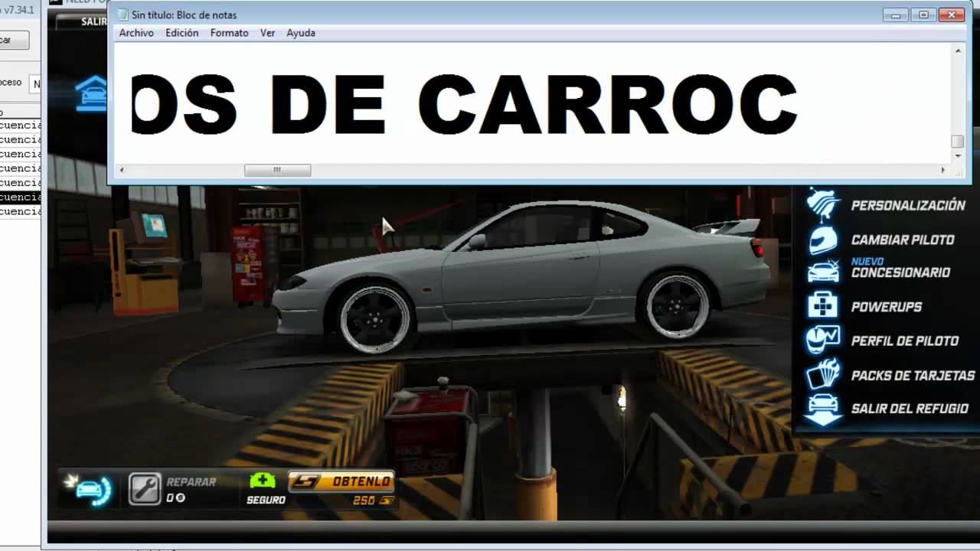Open the Concesionario car icon
This screenshot has width=980, height=551.
(824, 272)
